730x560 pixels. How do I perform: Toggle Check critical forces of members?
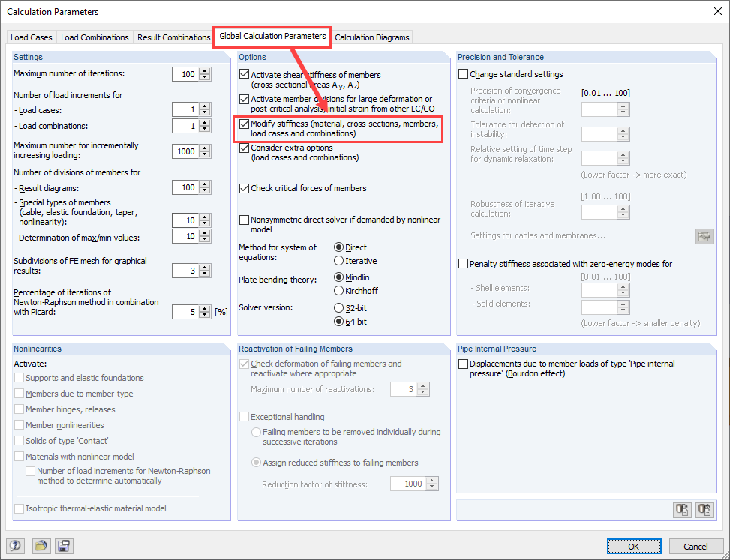pos(244,188)
